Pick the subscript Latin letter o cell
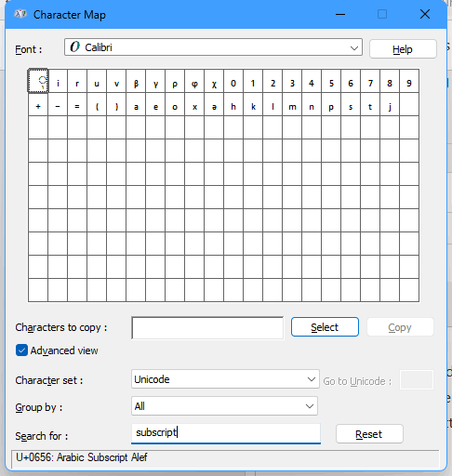The width and height of the screenshot is (452, 476). (x=175, y=104)
